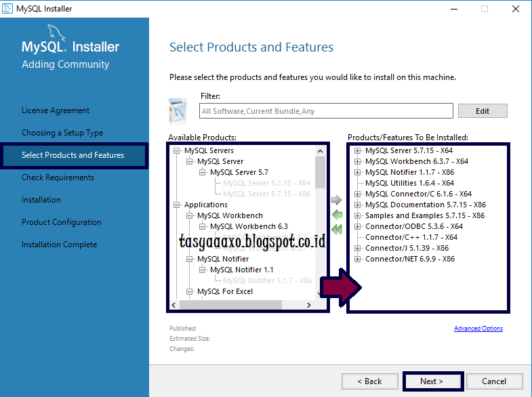Click the Cancel button
The image size is (532, 397).
click(x=494, y=381)
